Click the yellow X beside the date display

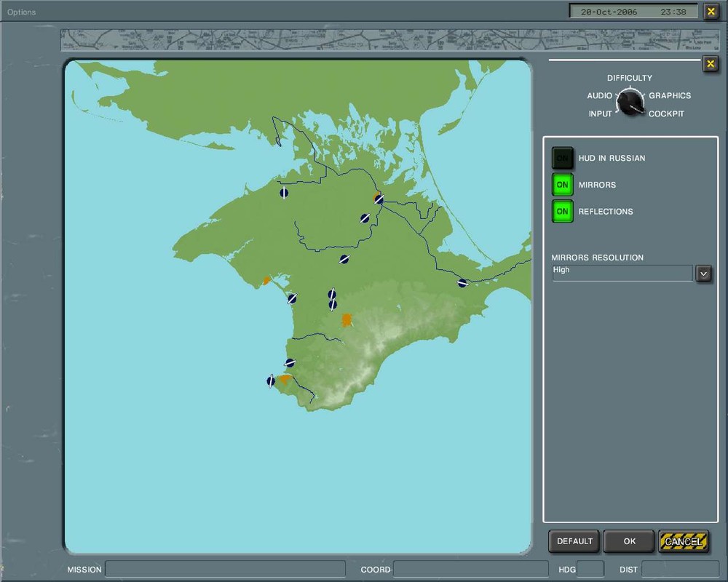[x=711, y=12]
